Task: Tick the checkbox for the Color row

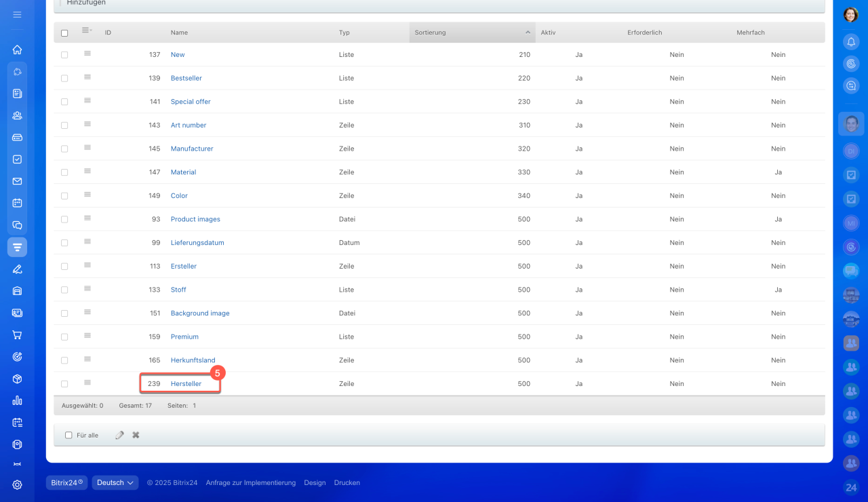Action: (64, 196)
